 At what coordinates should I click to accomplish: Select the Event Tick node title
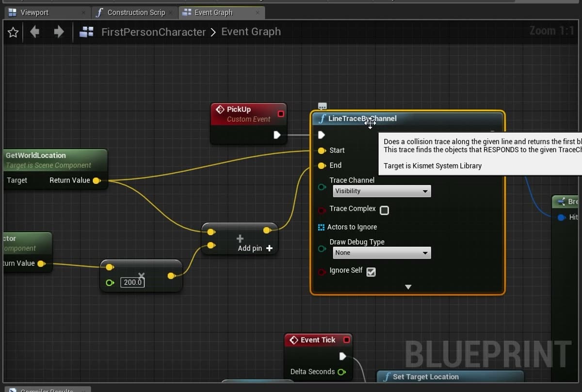[318, 340]
